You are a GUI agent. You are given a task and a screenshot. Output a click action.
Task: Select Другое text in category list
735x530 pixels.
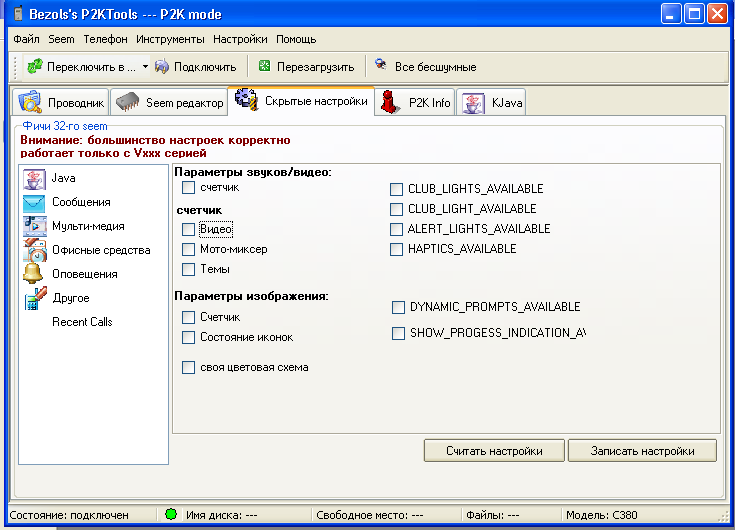(71, 298)
